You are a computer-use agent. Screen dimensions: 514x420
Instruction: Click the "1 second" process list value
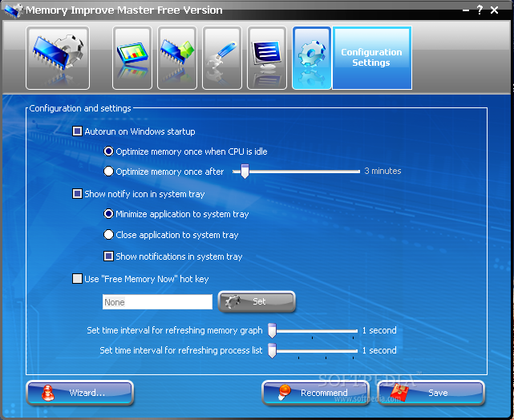(x=379, y=350)
